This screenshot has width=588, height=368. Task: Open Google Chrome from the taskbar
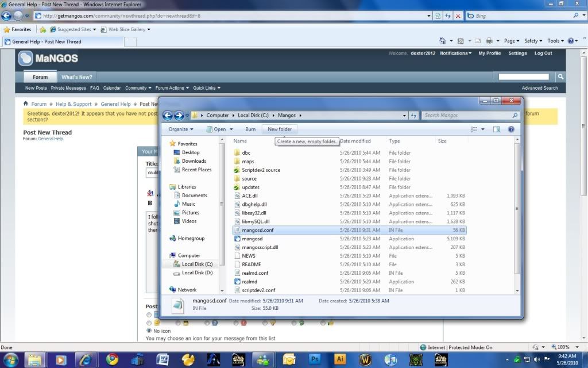112,360
